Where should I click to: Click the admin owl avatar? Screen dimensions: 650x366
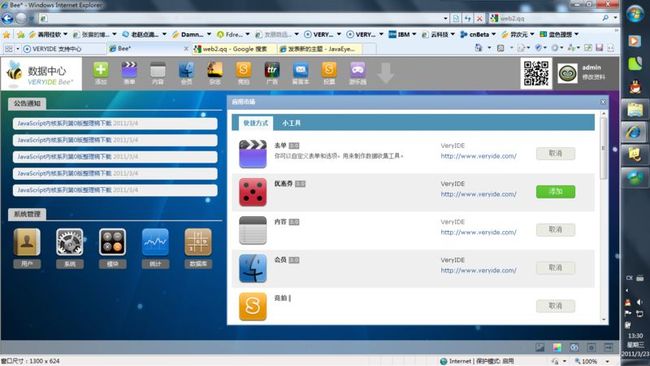pyautogui.click(x=567, y=73)
